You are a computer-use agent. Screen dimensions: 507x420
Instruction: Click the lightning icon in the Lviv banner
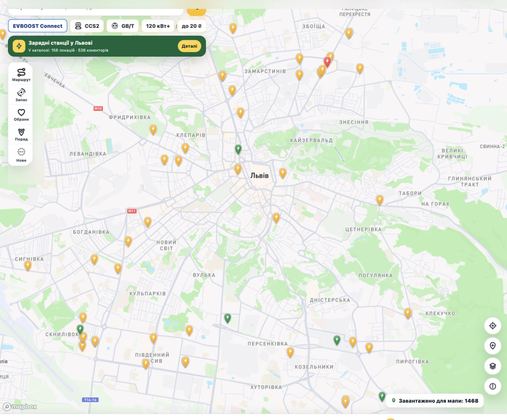[19, 46]
